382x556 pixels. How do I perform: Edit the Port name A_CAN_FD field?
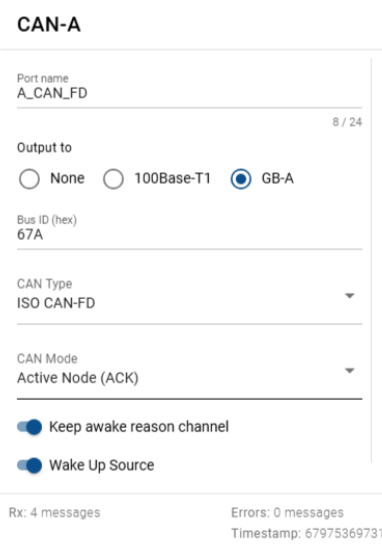coord(189,90)
